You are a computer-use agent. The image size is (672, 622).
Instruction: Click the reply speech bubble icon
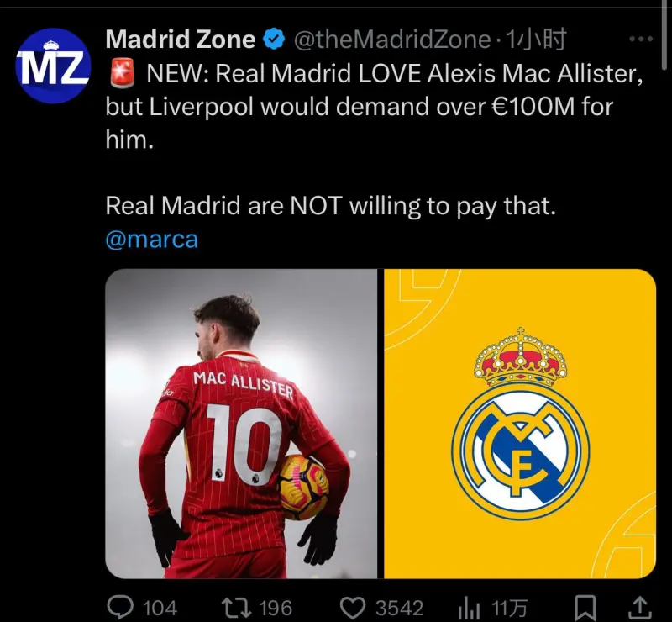coord(122,608)
